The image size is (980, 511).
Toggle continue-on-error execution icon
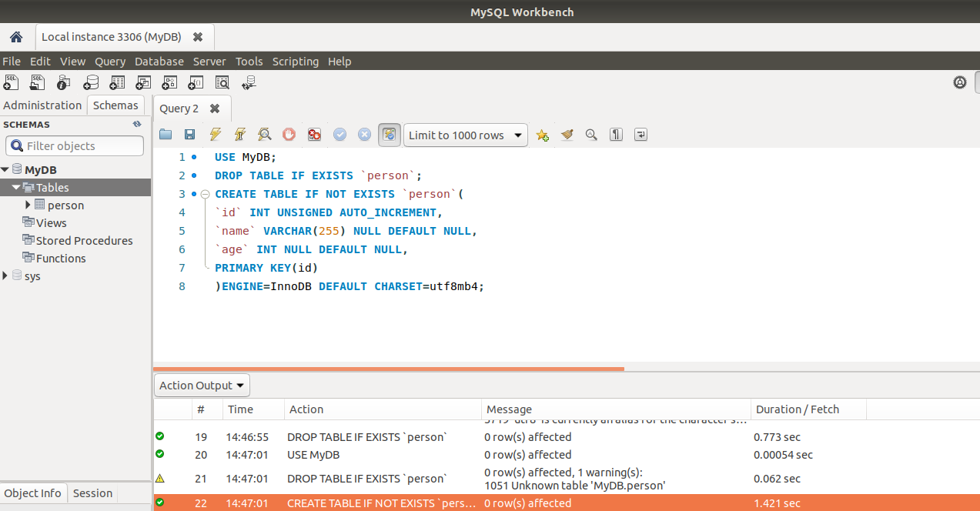coord(314,135)
